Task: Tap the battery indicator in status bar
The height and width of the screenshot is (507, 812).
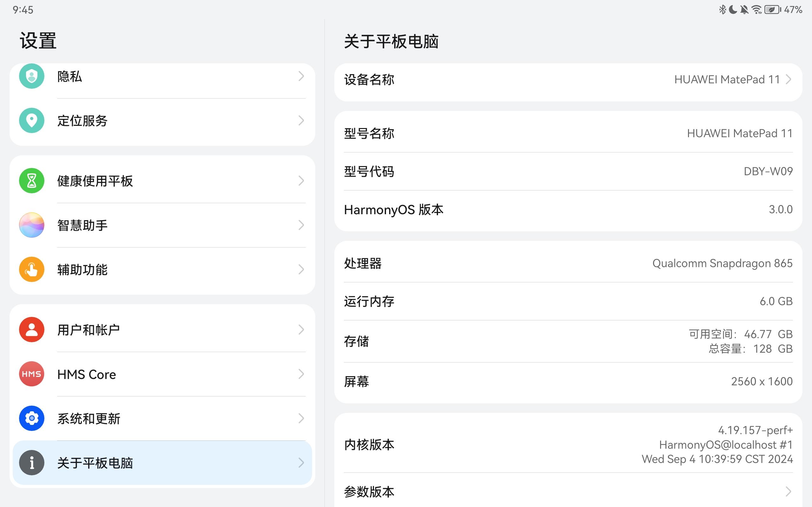Action: pyautogui.click(x=772, y=10)
